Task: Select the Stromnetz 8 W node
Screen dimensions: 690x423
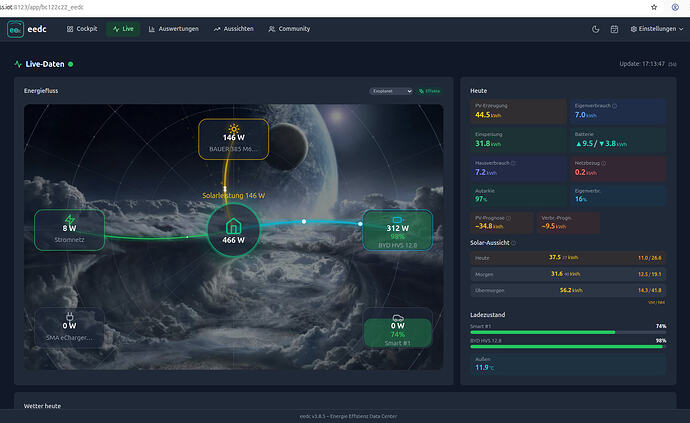Action: [70, 230]
